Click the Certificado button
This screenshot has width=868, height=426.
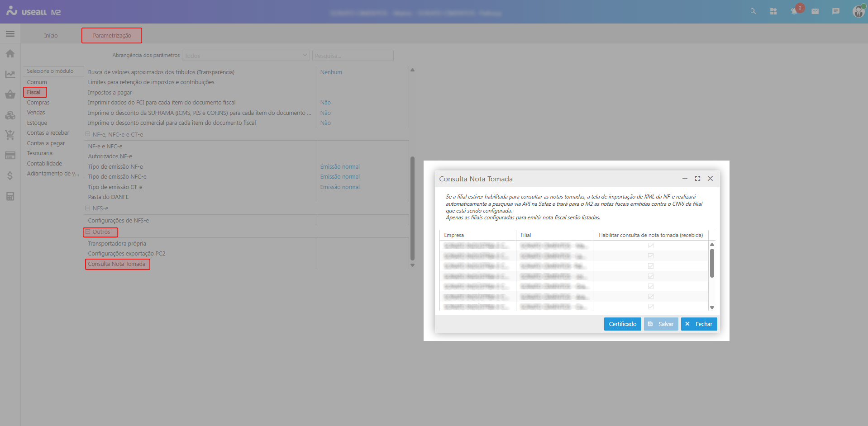click(x=622, y=324)
